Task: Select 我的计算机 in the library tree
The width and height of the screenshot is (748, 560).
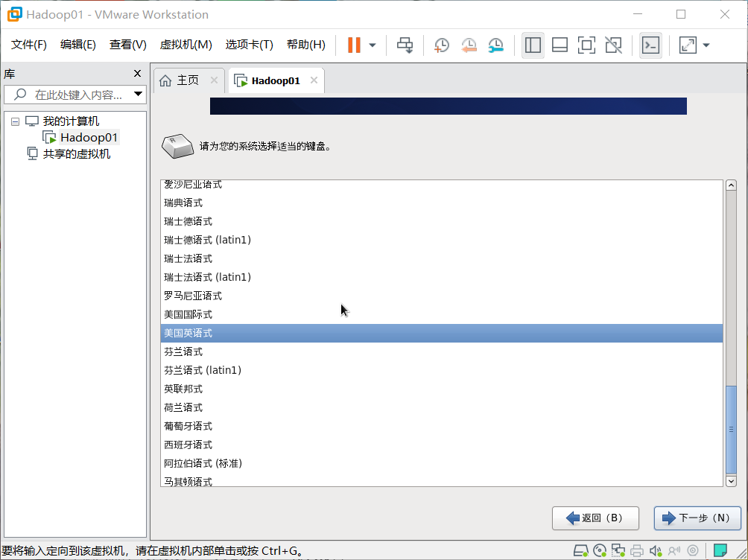Action: tap(71, 121)
